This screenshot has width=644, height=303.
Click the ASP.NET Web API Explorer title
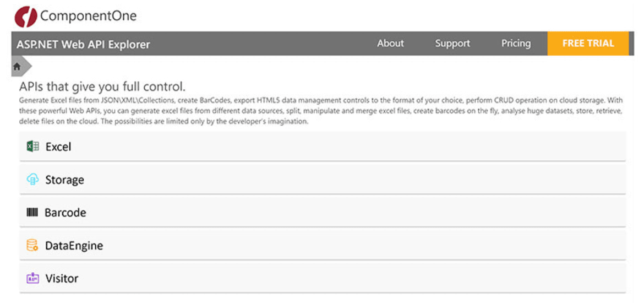pyautogui.click(x=84, y=45)
